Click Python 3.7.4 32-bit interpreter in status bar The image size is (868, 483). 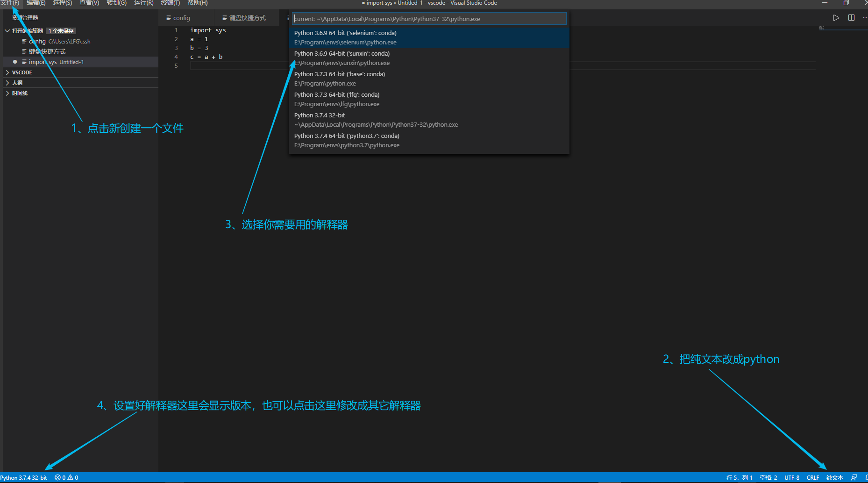(24, 477)
